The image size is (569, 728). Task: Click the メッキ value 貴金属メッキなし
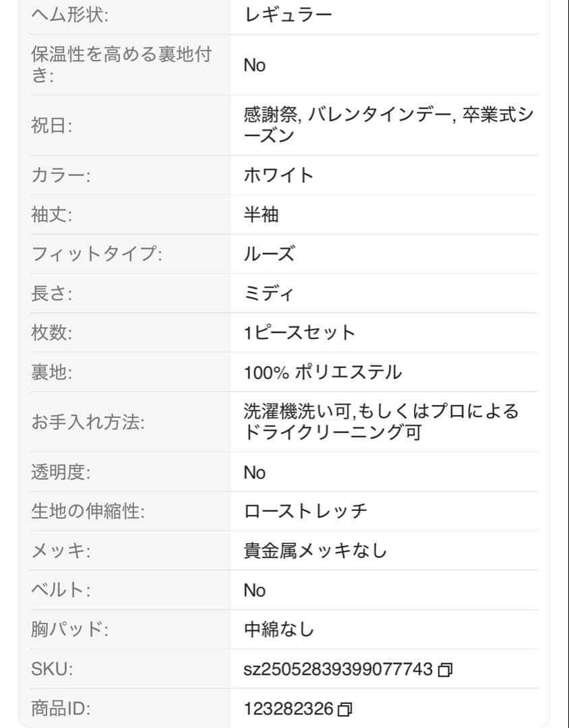pos(316,551)
